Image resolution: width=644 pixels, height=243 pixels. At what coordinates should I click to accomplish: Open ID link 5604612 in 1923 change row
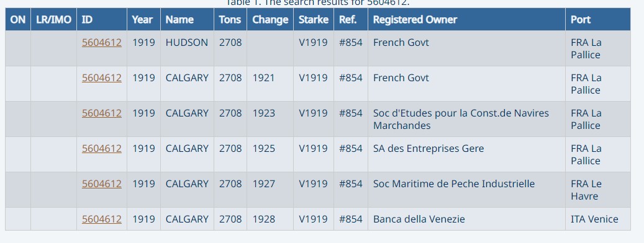pos(101,113)
